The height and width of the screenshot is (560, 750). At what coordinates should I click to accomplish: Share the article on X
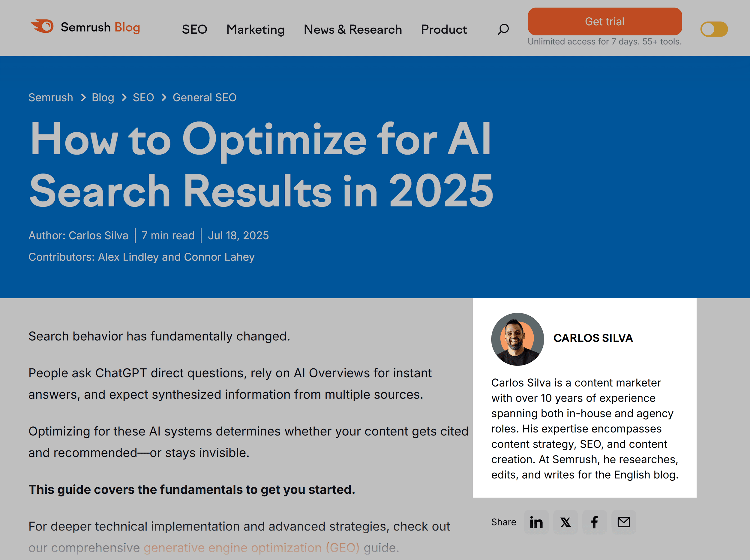click(565, 522)
